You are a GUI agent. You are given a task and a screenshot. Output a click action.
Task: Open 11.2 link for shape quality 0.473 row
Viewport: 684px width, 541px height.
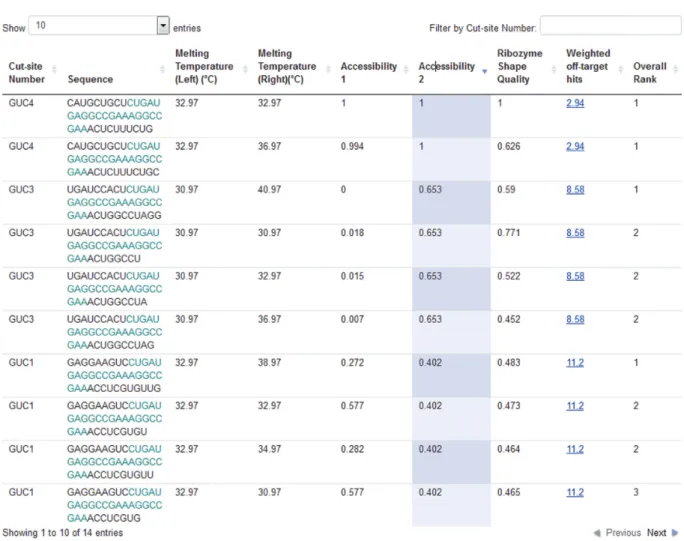point(575,406)
